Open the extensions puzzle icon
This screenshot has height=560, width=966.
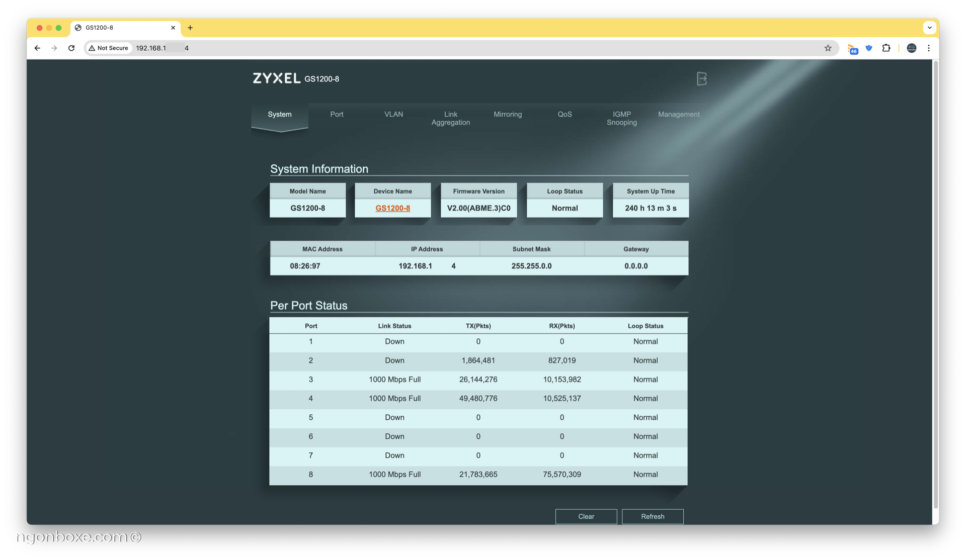[886, 48]
